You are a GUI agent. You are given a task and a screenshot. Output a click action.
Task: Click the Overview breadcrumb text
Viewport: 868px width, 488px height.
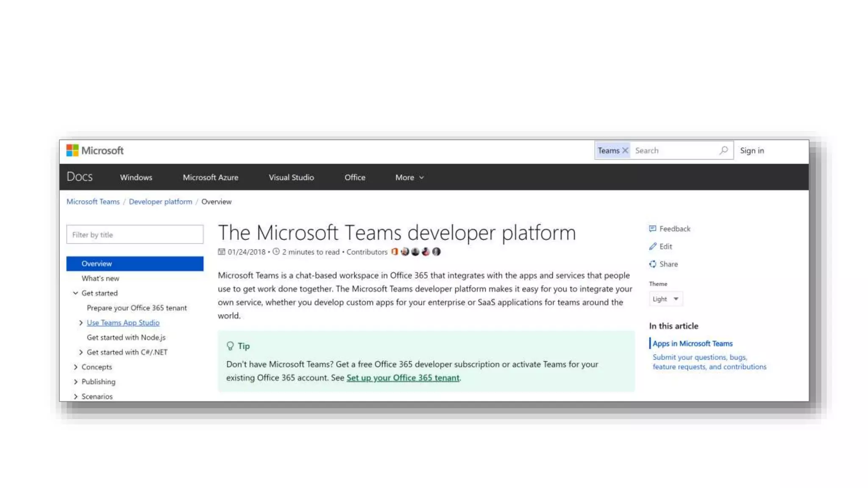coord(217,202)
